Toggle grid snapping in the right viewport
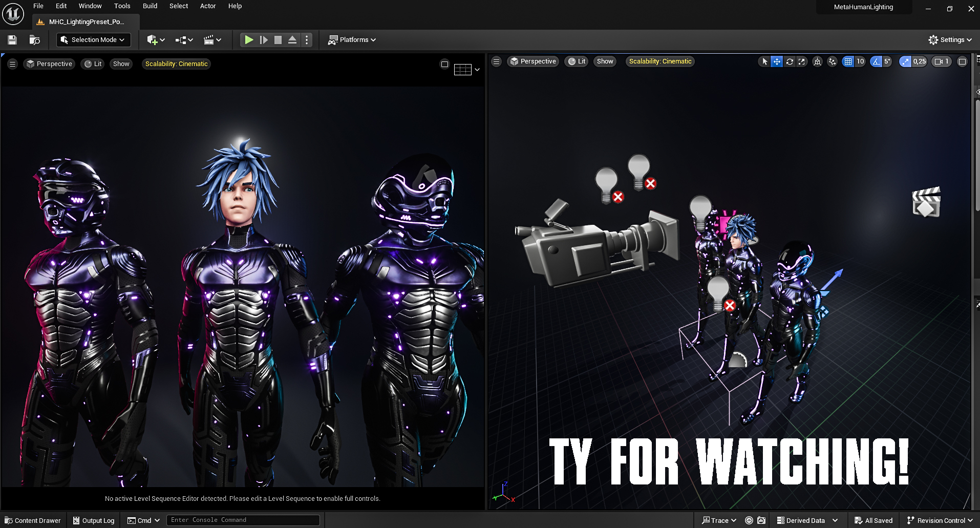This screenshot has height=528, width=980. pos(848,61)
